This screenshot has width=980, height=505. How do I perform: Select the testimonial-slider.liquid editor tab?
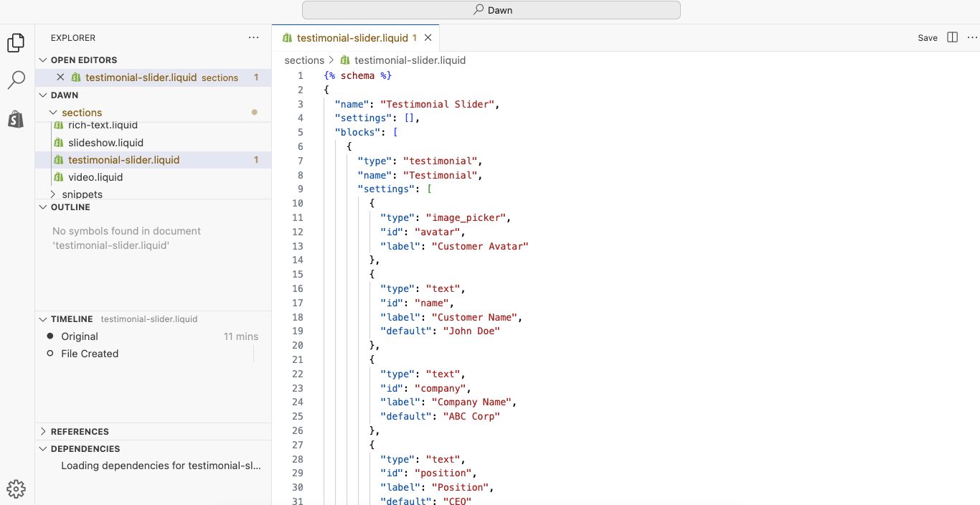coord(356,38)
